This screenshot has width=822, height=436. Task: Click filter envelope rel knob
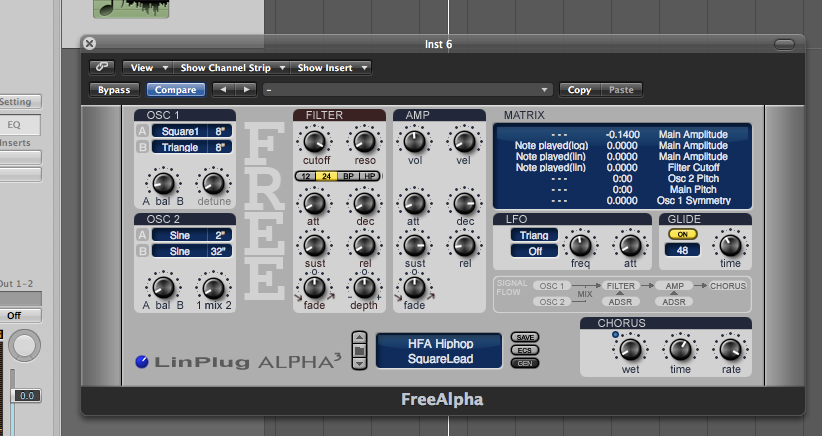[x=364, y=245]
